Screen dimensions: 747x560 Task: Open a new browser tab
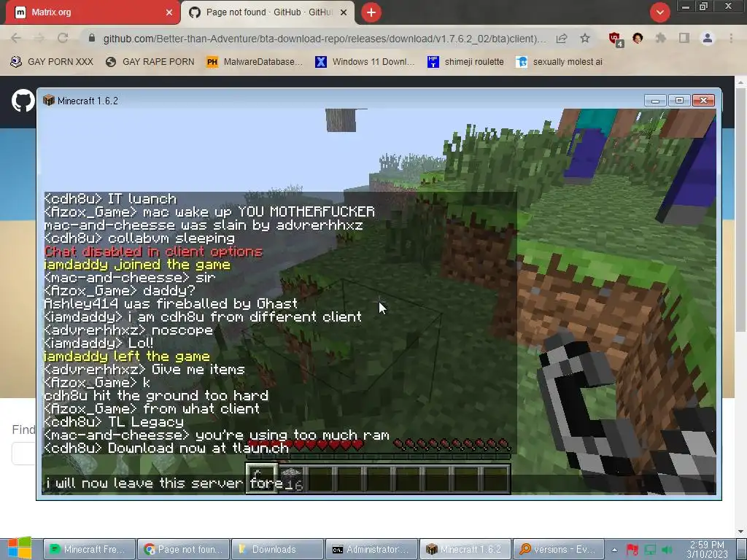(371, 12)
